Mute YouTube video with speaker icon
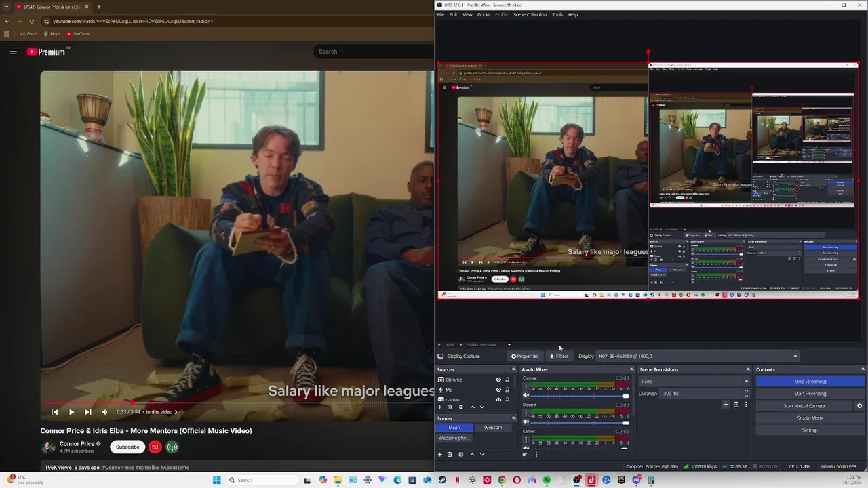This screenshot has height=488, width=868. tap(104, 412)
